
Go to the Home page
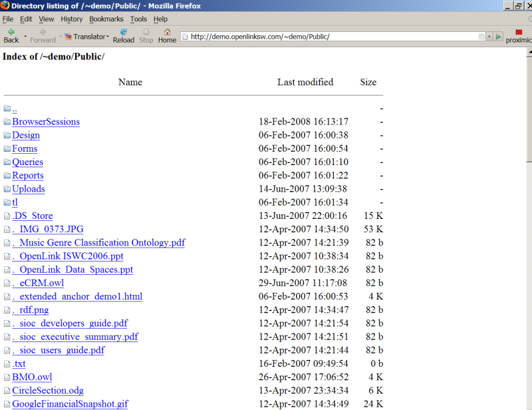tap(167, 35)
